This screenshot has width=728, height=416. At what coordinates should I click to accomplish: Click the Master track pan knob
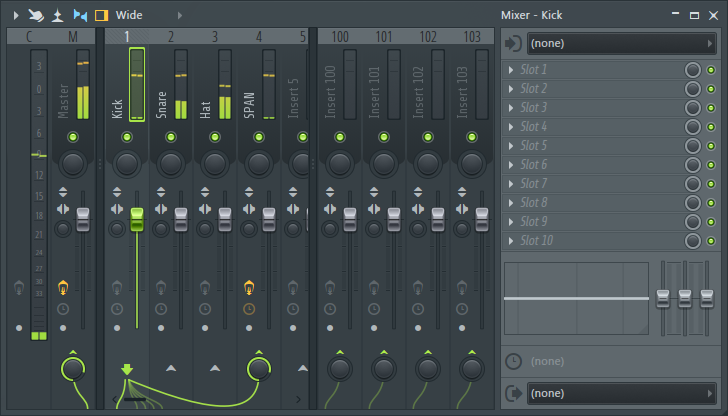point(73,163)
